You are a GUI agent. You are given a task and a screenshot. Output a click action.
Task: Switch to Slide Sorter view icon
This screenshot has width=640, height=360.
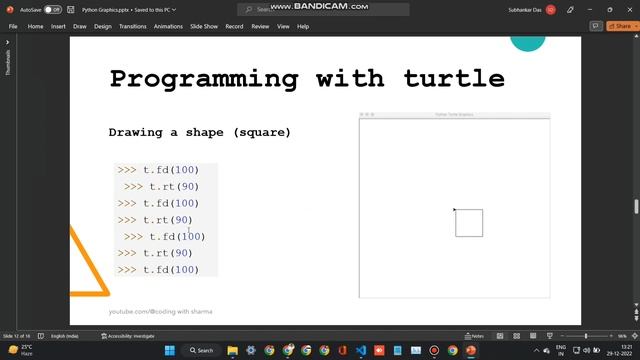(517, 336)
